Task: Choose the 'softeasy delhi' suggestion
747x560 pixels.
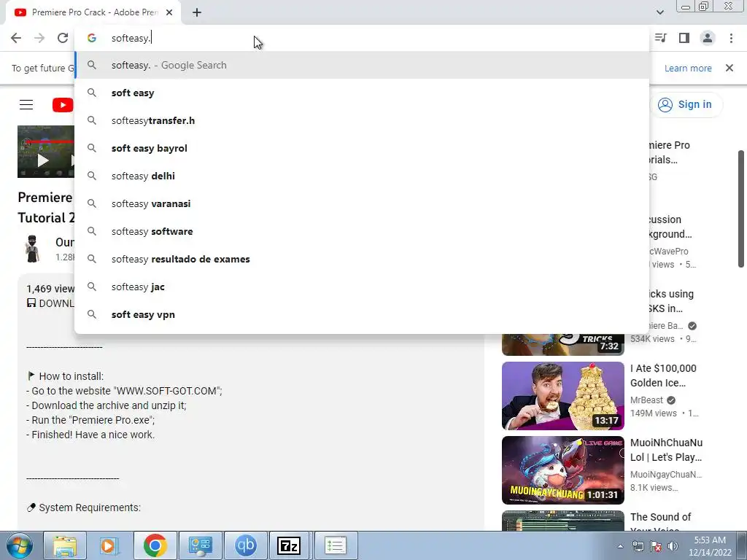Action: click(x=362, y=176)
